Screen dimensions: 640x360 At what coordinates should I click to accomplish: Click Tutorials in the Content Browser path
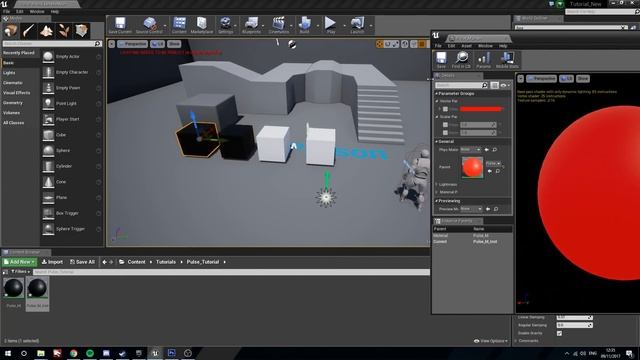[x=166, y=262]
